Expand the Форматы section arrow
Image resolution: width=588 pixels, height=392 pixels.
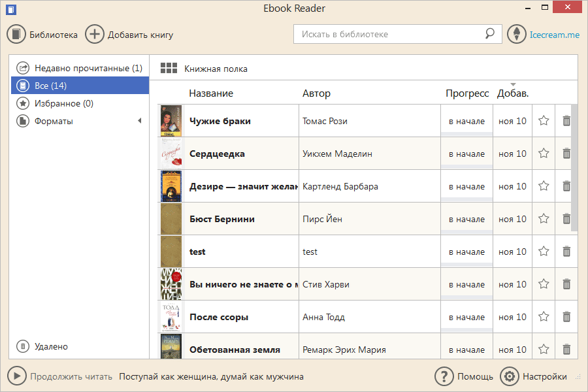pos(139,121)
